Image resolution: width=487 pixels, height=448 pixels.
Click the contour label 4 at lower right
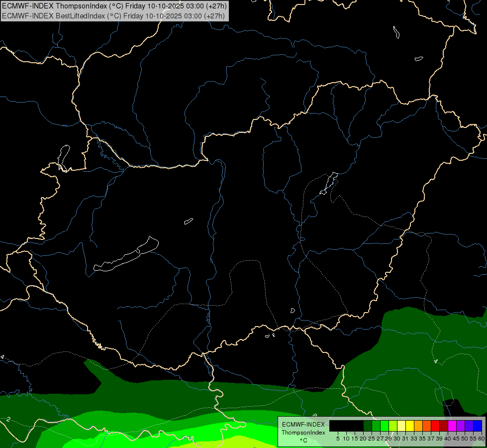(436, 361)
